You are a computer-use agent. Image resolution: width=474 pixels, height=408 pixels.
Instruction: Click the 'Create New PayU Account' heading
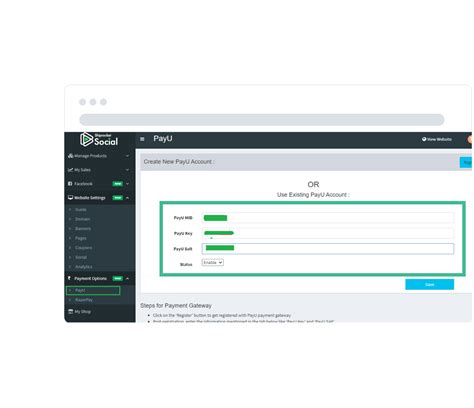point(179,162)
